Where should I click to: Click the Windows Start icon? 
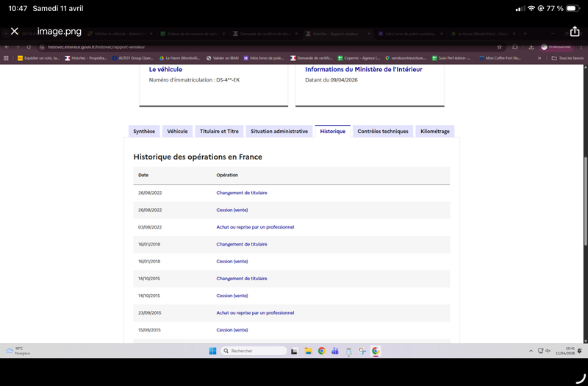click(x=212, y=351)
